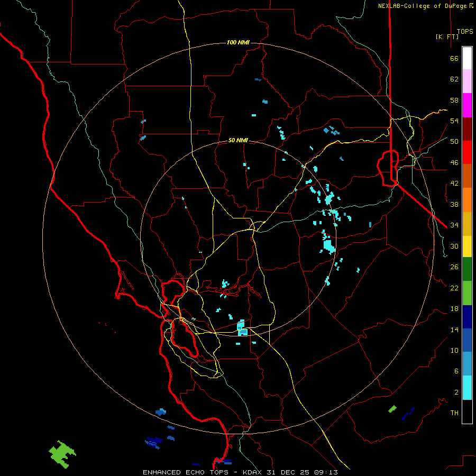Select the "10" legend value
The image size is (476, 476).
454,350
